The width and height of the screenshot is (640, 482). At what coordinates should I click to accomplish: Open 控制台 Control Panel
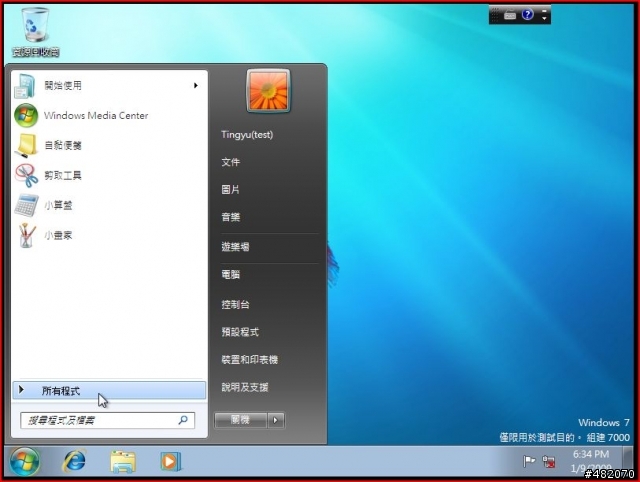coord(236,304)
